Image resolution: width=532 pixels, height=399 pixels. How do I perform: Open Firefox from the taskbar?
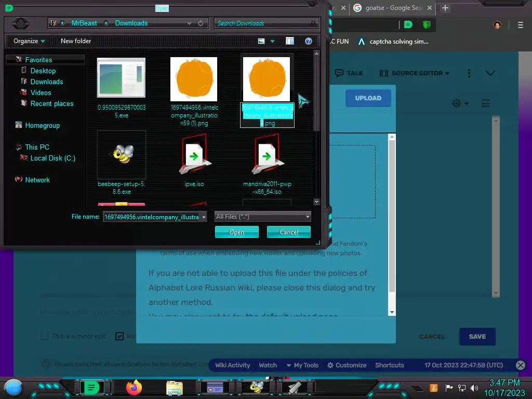pyautogui.click(x=134, y=388)
